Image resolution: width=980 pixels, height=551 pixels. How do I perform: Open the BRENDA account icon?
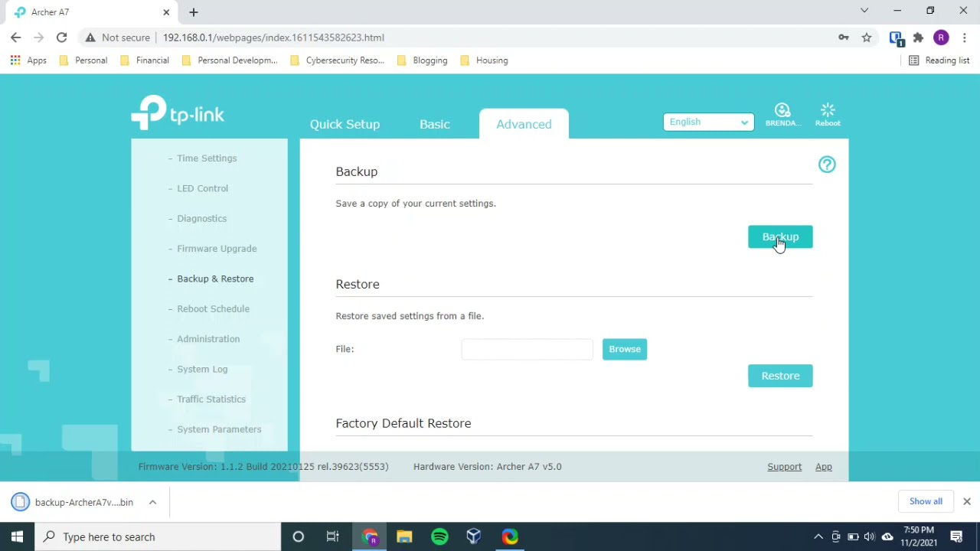pos(782,115)
